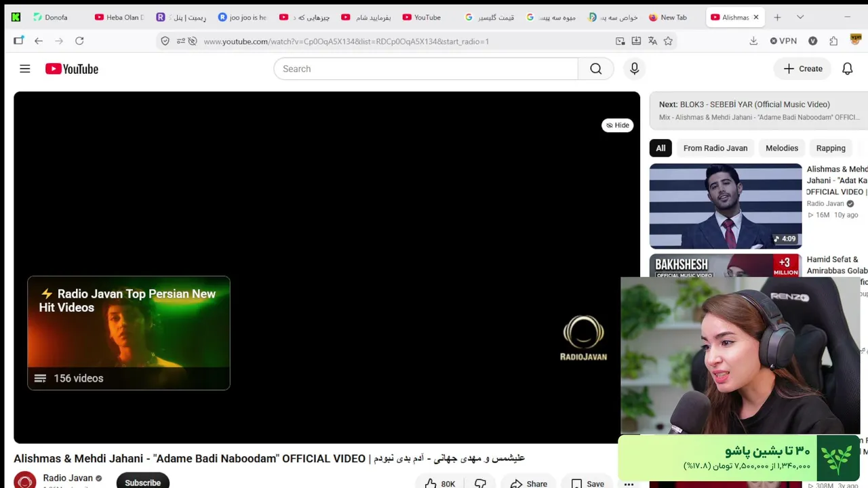This screenshot has height=488, width=868.
Task: Translate this page using the translate icon
Action: pyautogui.click(x=652, y=41)
